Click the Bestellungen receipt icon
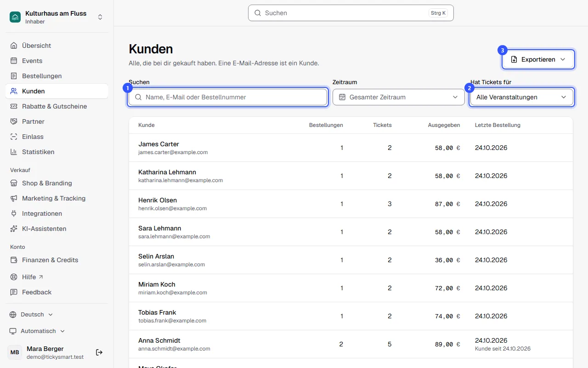588x368 pixels. click(x=14, y=76)
